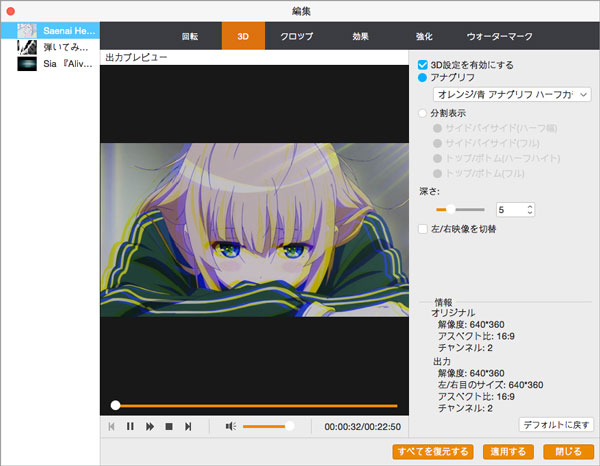600x466 pixels.
Task: Select the 弾いてみ... video thumbnail
Action: [27, 47]
